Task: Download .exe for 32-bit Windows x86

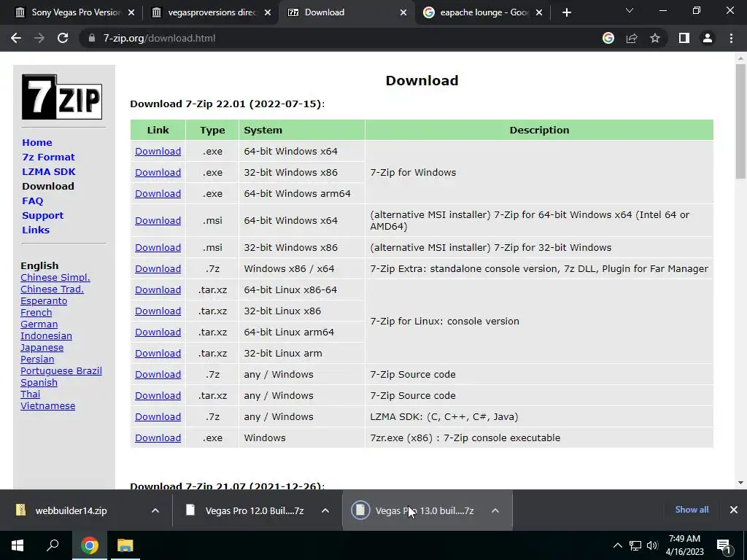Action: pyautogui.click(x=158, y=172)
